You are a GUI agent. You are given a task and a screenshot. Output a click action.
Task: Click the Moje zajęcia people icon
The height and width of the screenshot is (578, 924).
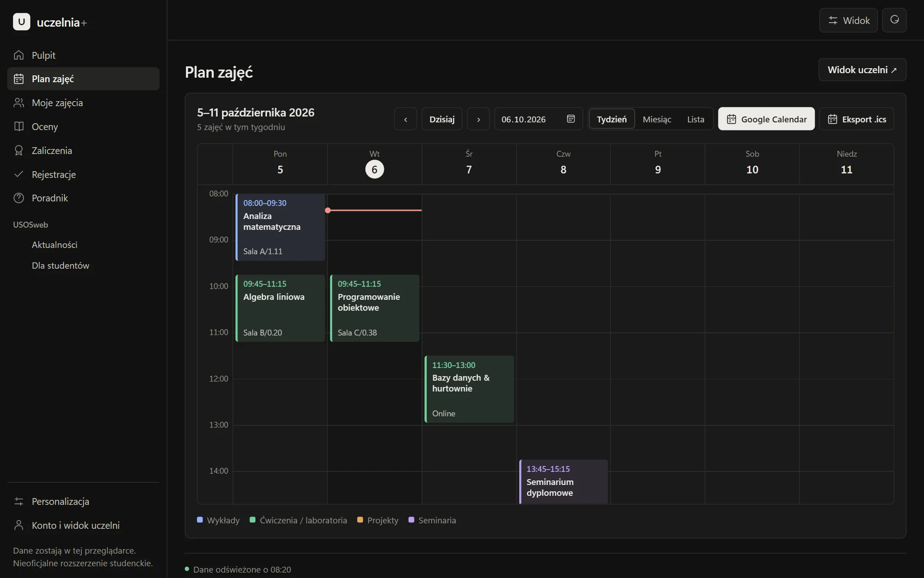pyautogui.click(x=18, y=103)
